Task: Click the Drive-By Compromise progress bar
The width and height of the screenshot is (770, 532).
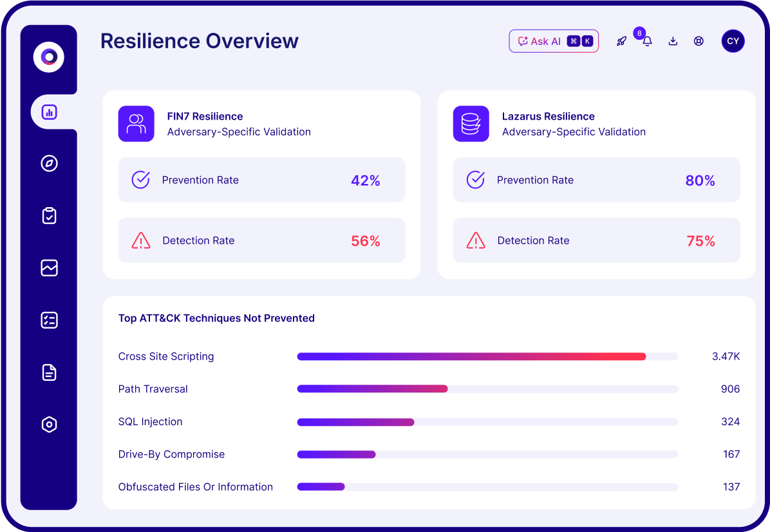Action: (487, 454)
